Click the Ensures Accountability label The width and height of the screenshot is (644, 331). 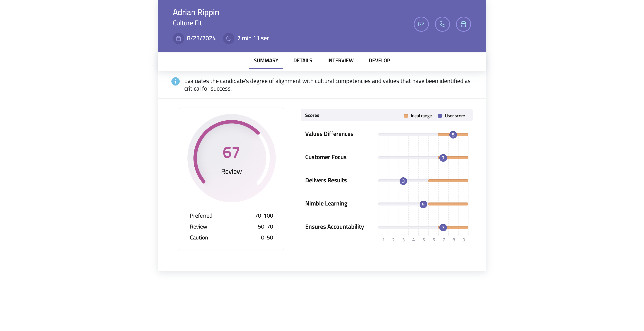[334, 227]
